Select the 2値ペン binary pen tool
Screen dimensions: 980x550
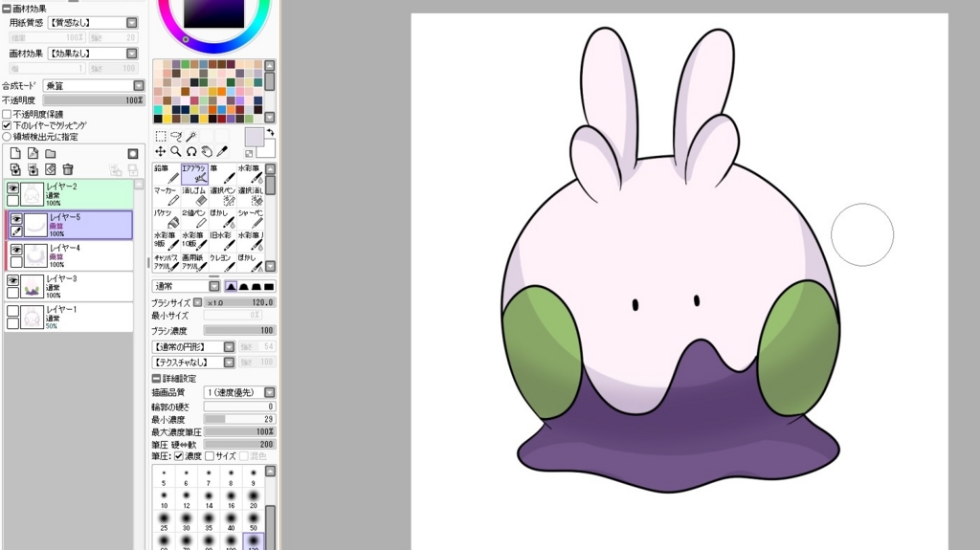coord(194,219)
